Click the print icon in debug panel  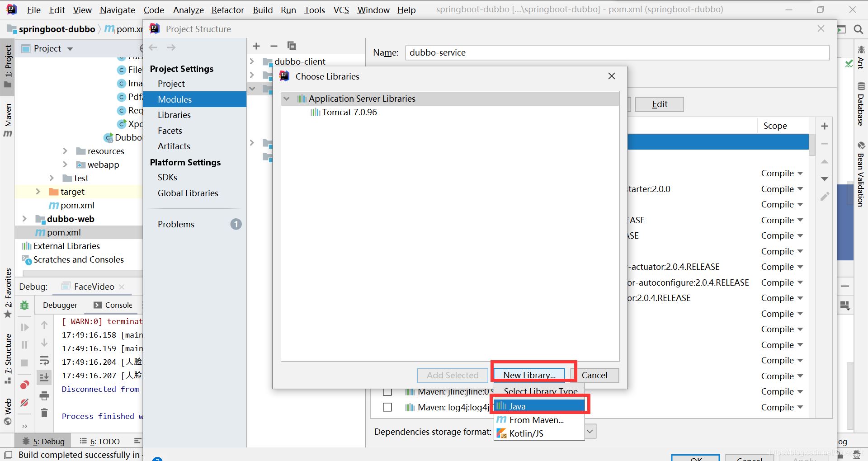coord(44,396)
